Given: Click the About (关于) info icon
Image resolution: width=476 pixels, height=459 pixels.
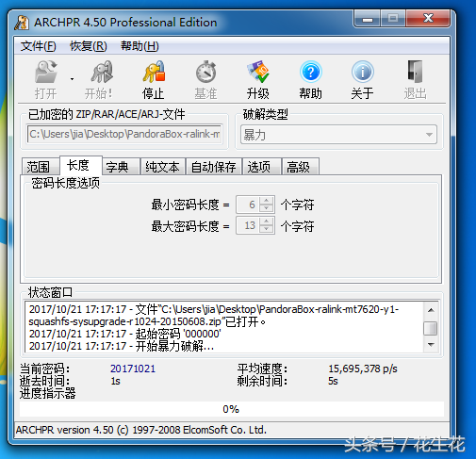Looking at the screenshot, I should 363,73.
